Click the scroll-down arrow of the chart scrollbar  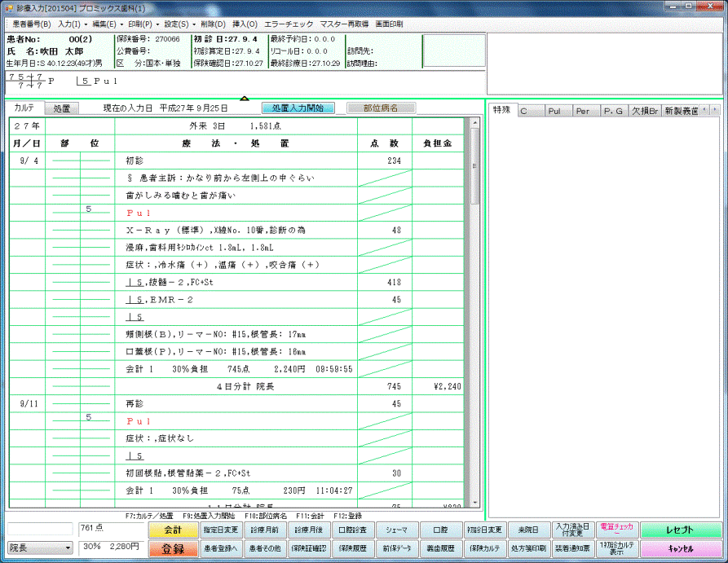(475, 502)
